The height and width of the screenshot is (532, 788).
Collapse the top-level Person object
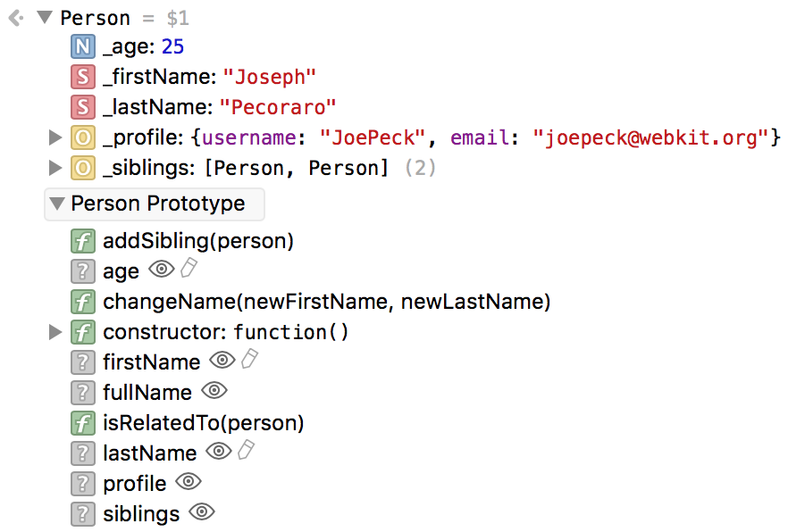point(45,18)
